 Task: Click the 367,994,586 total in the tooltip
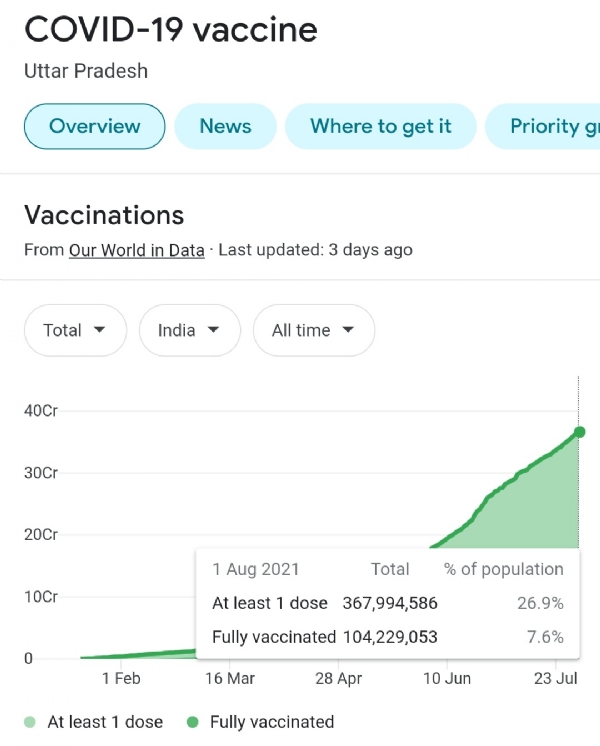coord(390,603)
